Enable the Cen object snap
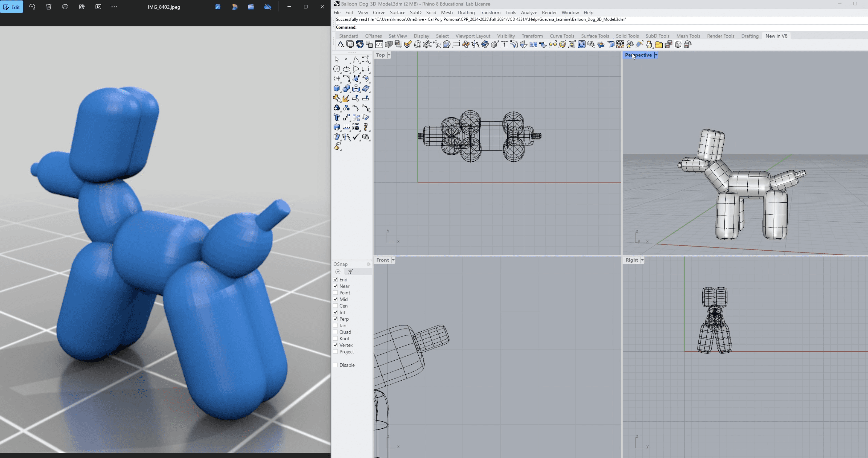The height and width of the screenshot is (458, 868). point(336,306)
